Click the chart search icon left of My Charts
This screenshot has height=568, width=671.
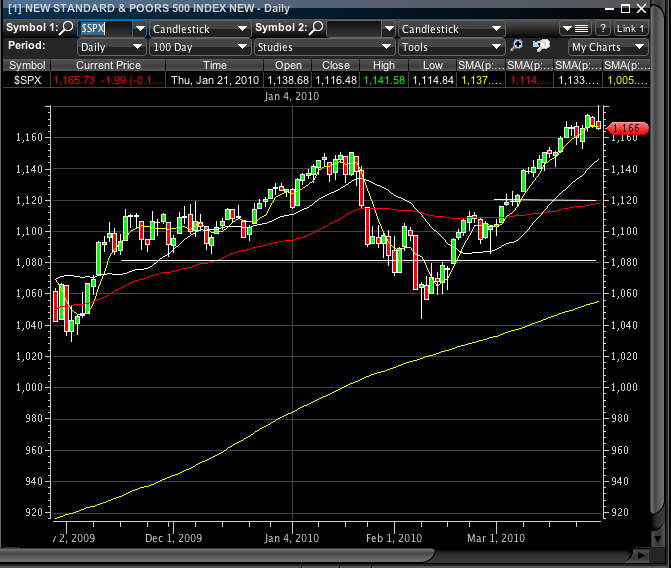click(x=541, y=47)
